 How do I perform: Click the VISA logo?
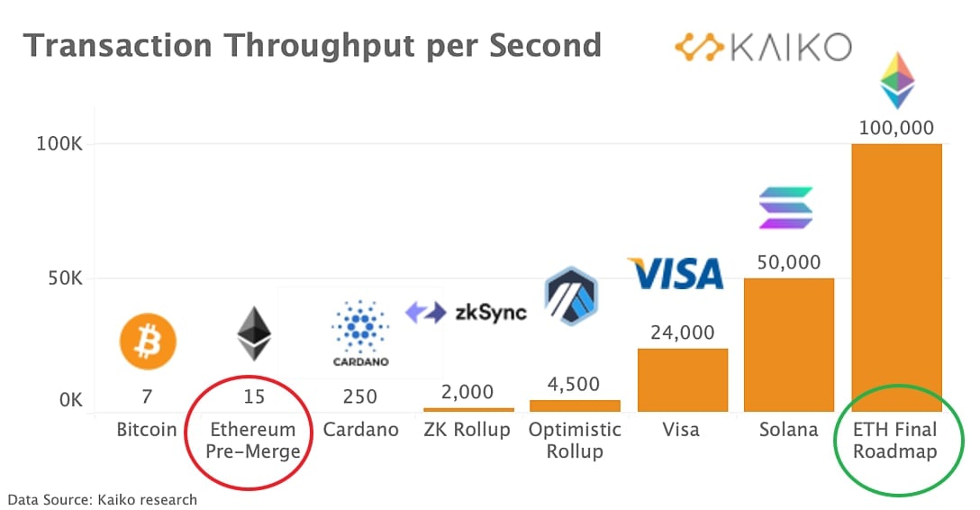[676, 274]
